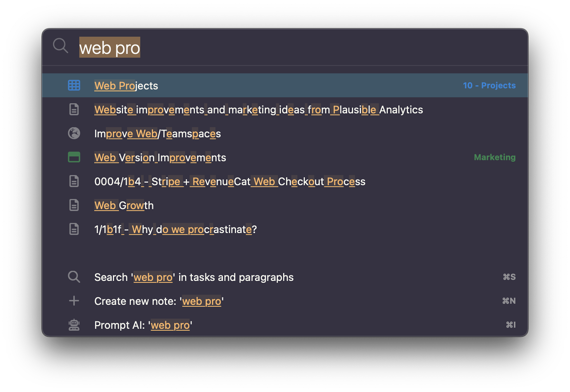Click the note icon for Stripe + RevenueCat
Viewport: 570px width, 392px height.
coord(74,181)
